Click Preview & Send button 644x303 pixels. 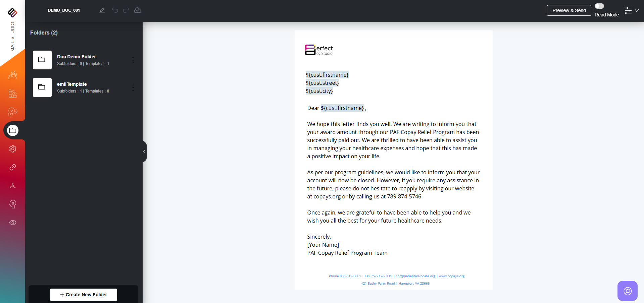(569, 10)
